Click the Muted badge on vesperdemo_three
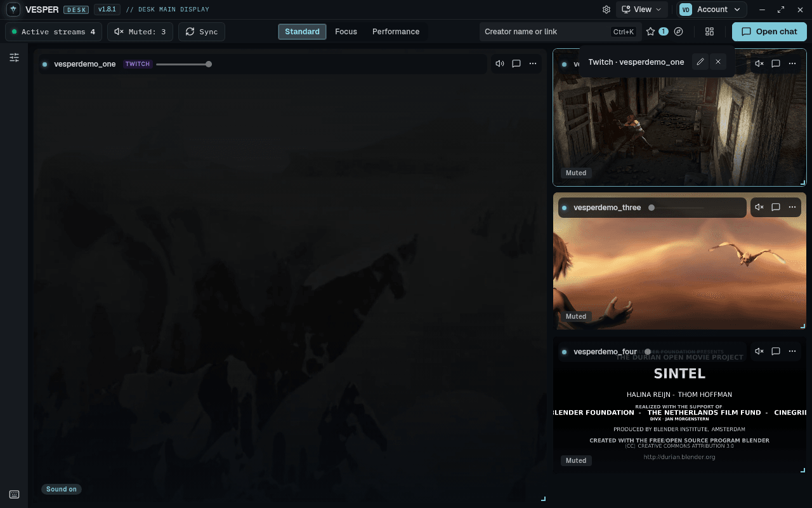The width and height of the screenshot is (812, 508). [x=576, y=316]
